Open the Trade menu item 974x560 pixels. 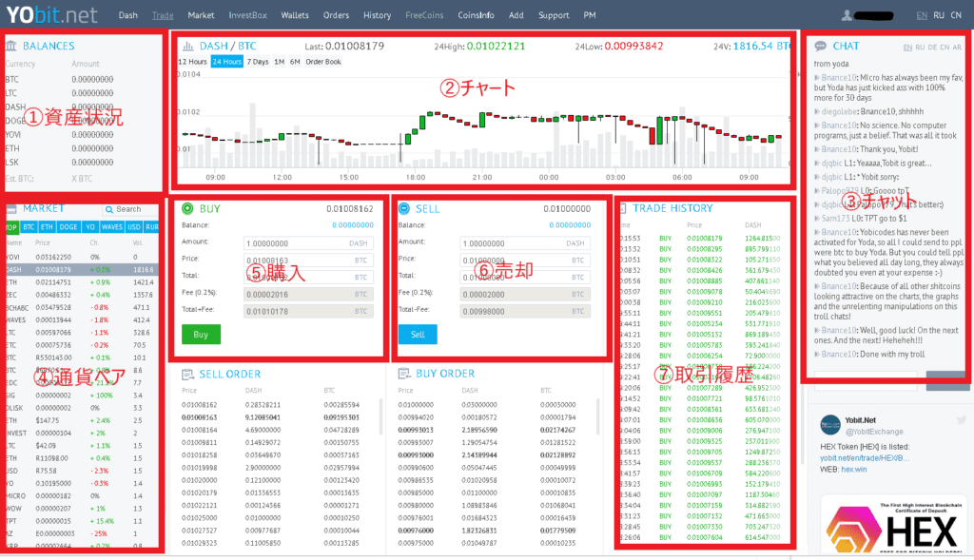163,15
